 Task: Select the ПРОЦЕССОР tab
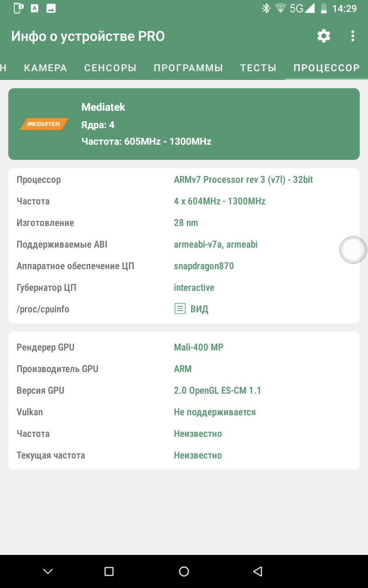(x=327, y=68)
